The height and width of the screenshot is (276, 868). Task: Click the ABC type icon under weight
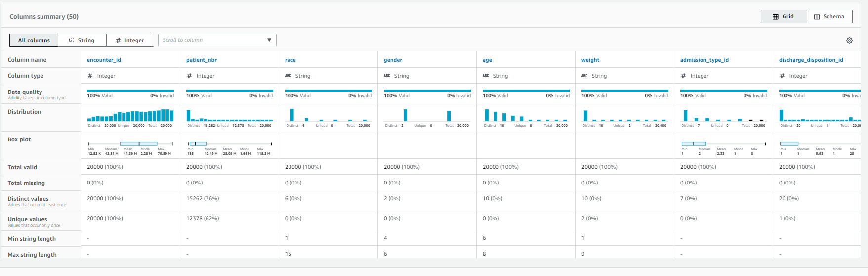point(584,76)
